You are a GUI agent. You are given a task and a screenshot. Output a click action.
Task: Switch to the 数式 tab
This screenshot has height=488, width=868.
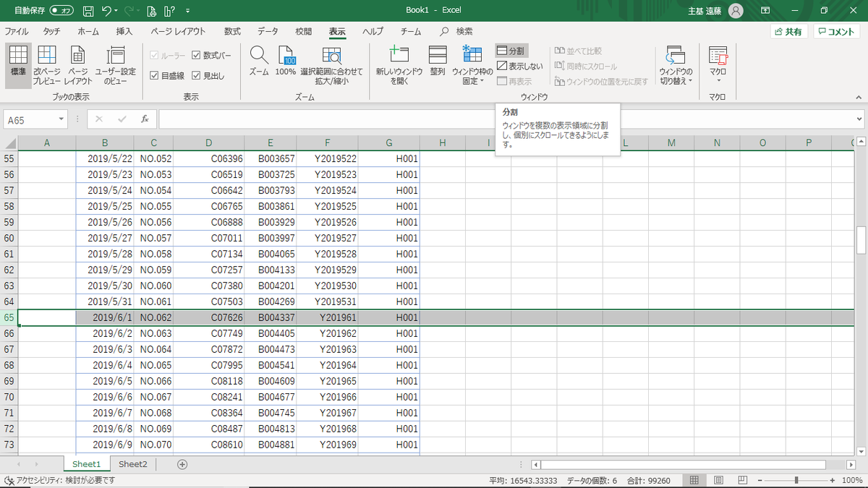(232, 32)
